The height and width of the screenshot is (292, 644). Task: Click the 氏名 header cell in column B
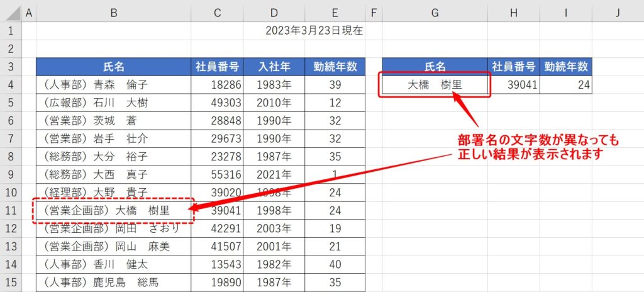point(113,67)
